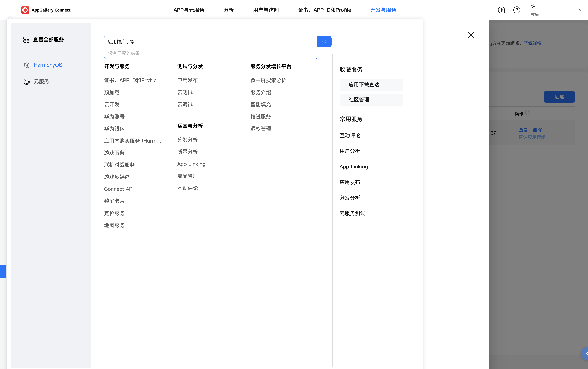Select the 元服务 sidebar icon
Image resolution: width=588 pixels, height=369 pixels.
(x=27, y=81)
